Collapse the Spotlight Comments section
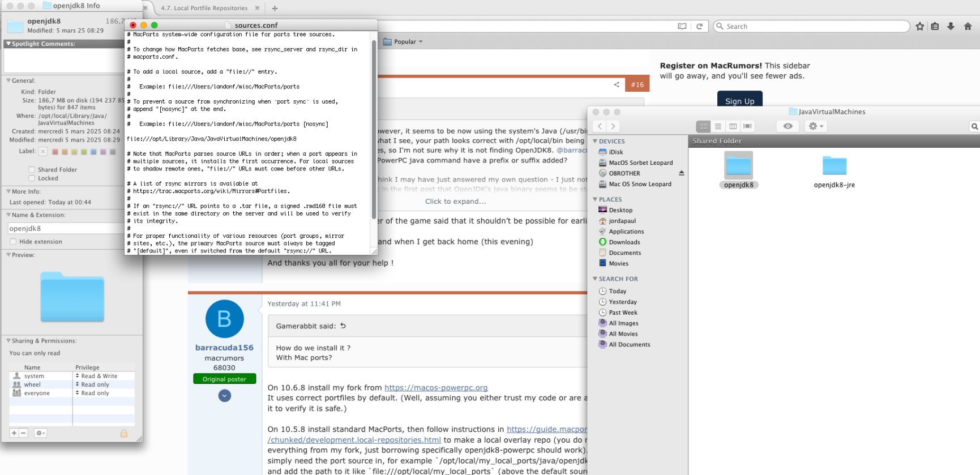This screenshot has width=980, height=475. [x=8, y=44]
